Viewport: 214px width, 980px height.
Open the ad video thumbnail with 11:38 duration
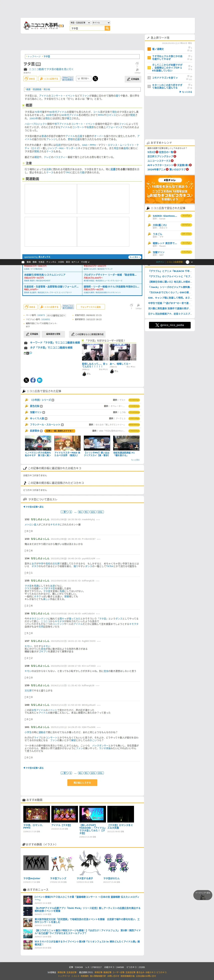coord(126,443)
